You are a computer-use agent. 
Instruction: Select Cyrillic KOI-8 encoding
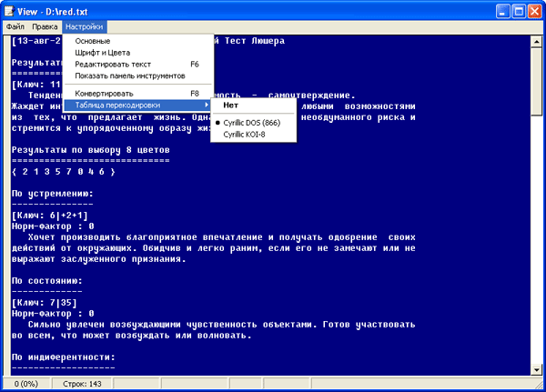(254, 134)
